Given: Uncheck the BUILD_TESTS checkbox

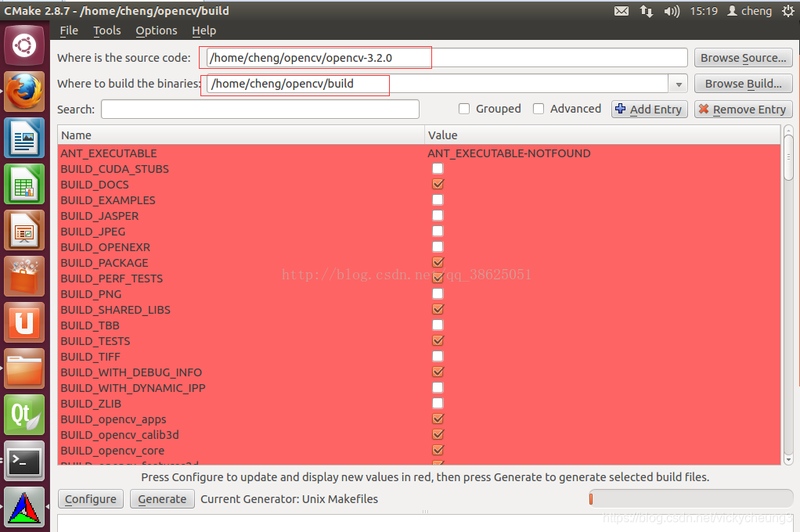Looking at the screenshot, I should point(438,340).
